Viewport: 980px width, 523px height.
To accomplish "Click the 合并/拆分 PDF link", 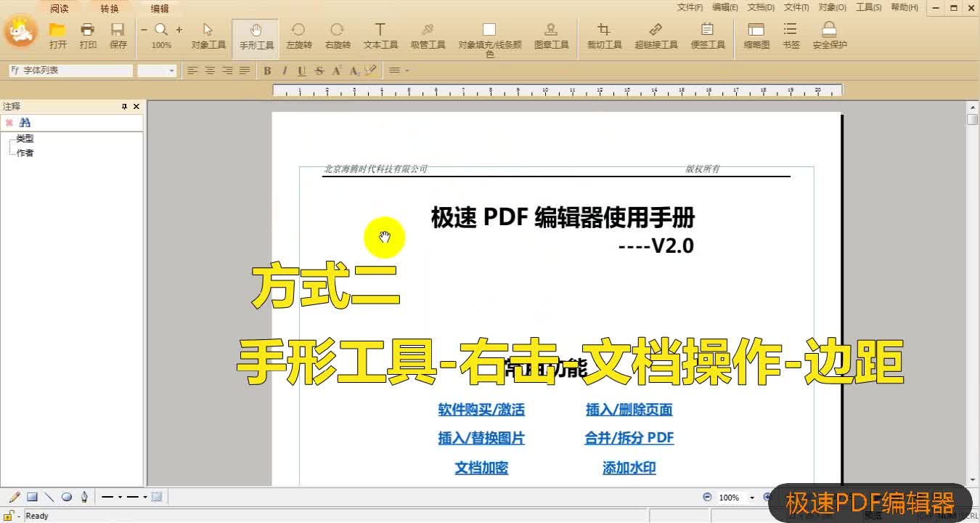I will click(629, 438).
